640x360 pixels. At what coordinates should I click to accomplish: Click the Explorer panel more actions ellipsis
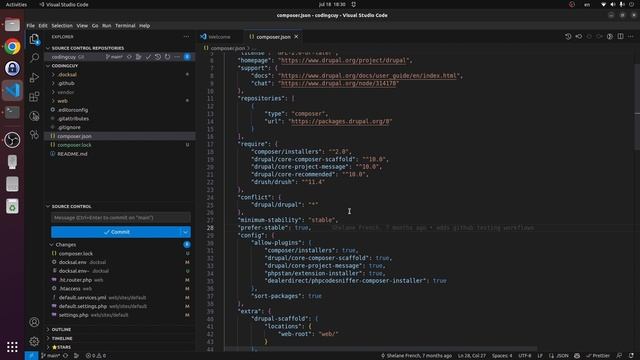tap(186, 37)
